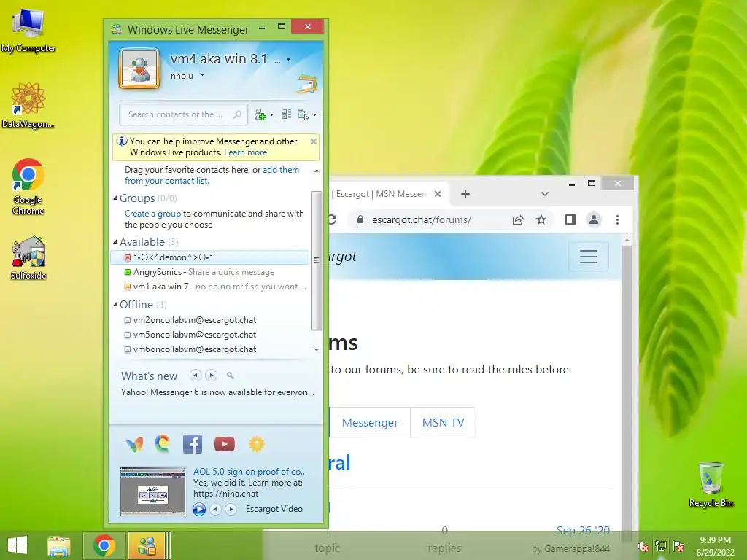
Task: Click the info icon in the yellow notice
Action: tap(122, 141)
